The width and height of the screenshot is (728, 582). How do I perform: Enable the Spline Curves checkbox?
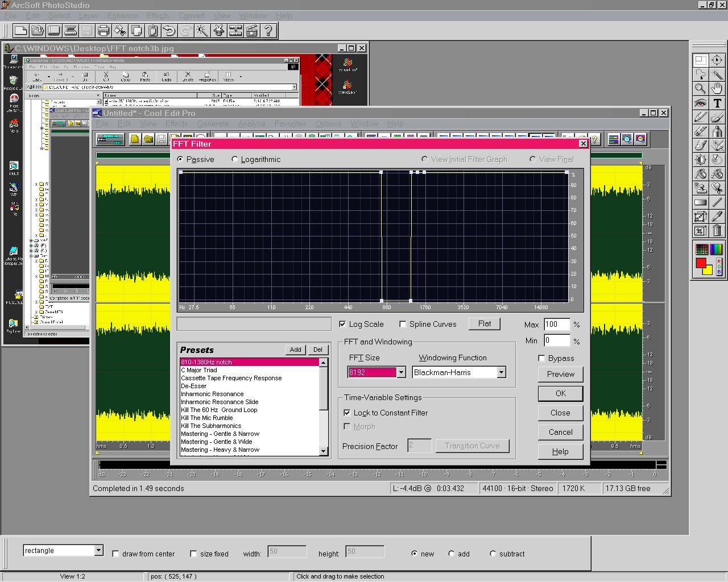[403, 324]
